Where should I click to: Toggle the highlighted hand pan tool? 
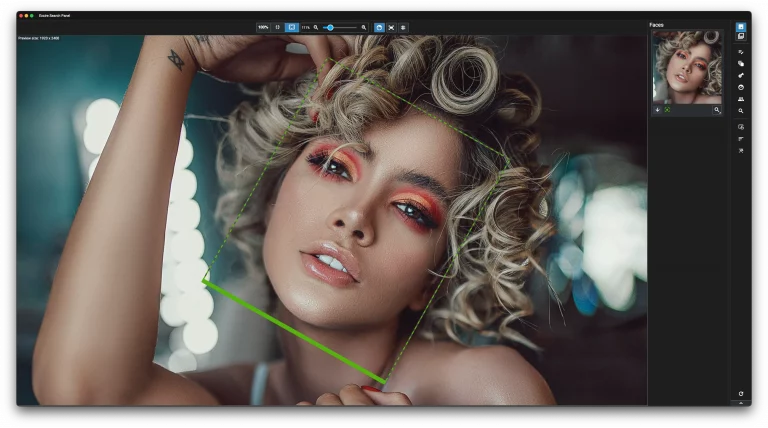379,27
